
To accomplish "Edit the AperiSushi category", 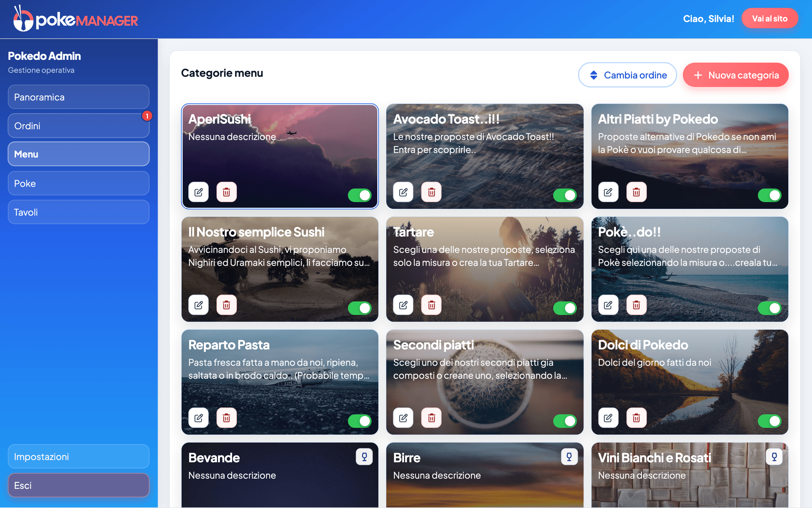I will 198,192.
